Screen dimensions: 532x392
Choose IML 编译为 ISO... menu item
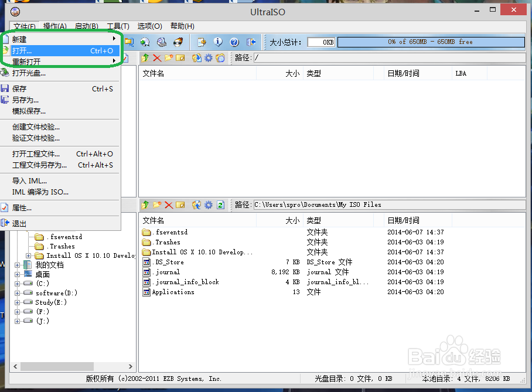[60, 192]
